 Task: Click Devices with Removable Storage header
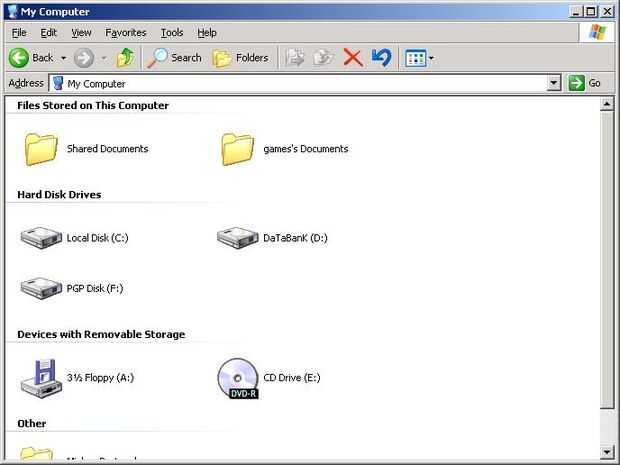tap(101, 335)
